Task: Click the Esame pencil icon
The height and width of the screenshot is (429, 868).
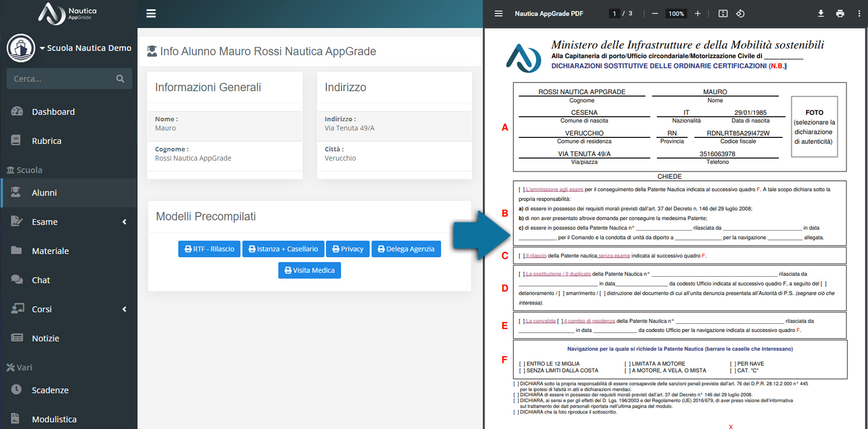Action: tap(17, 221)
